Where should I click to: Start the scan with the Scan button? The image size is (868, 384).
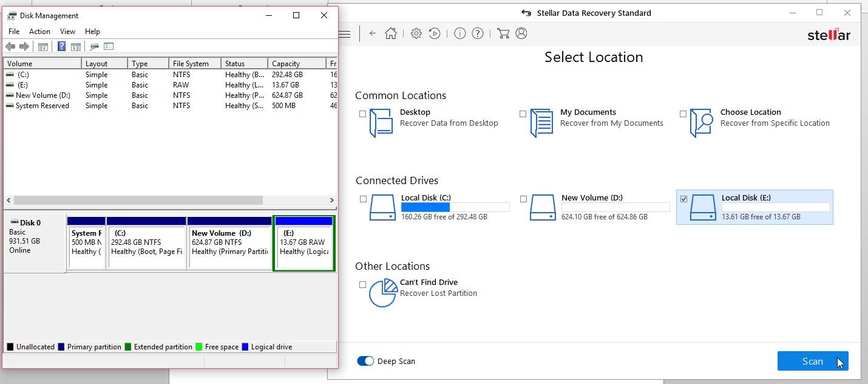(813, 361)
